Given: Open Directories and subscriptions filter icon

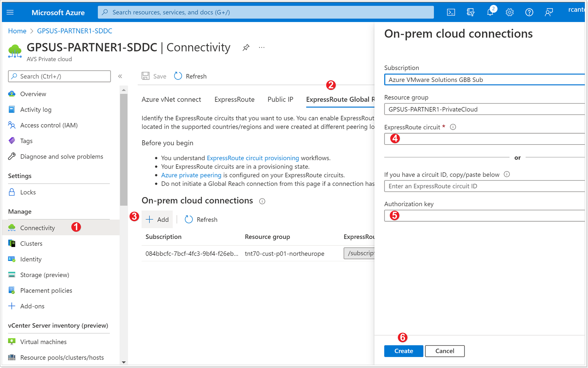Looking at the screenshot, I should (x=471, y=12).
